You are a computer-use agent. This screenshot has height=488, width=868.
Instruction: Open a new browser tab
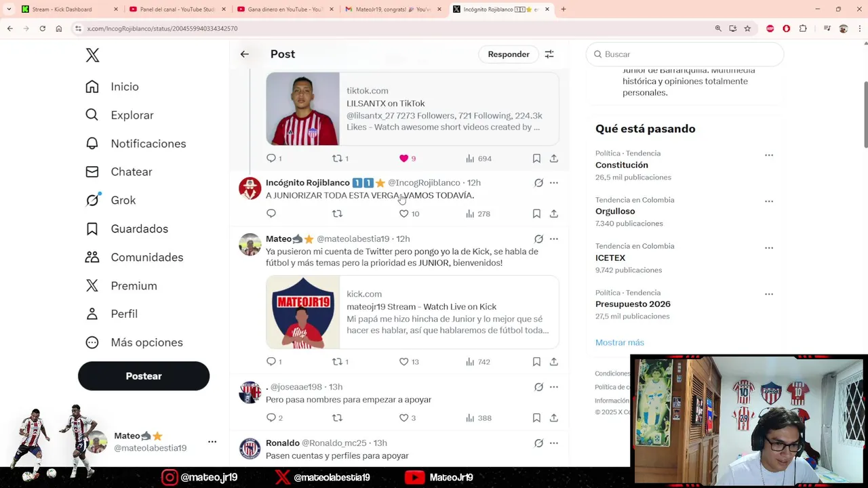click(564, 9)
